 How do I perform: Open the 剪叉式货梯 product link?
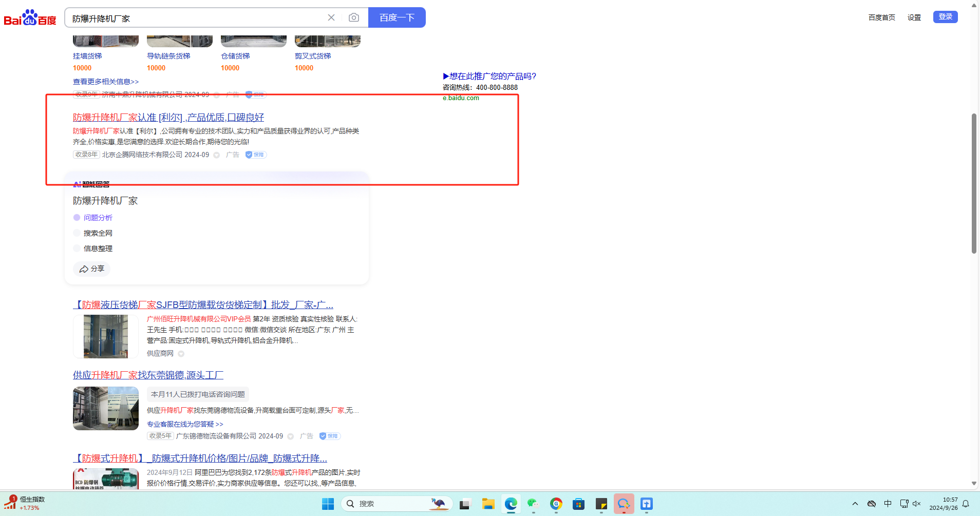(x=313, y=56)
